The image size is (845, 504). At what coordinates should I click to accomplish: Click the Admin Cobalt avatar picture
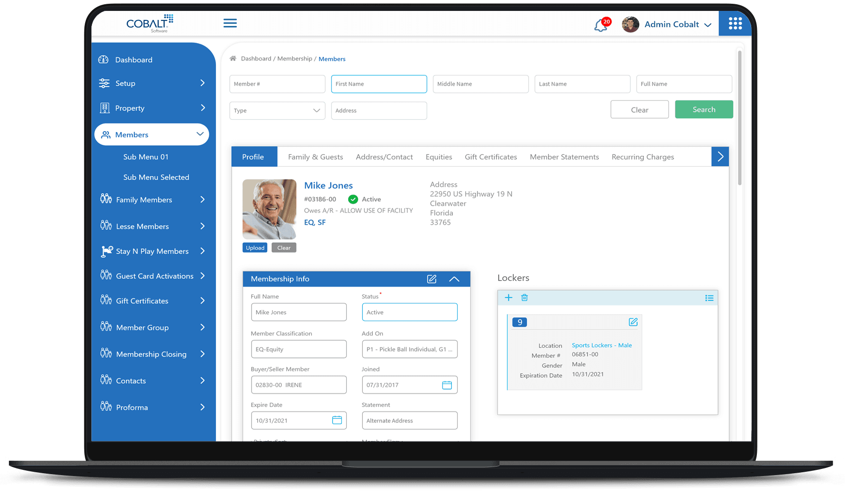pos(630,24)
